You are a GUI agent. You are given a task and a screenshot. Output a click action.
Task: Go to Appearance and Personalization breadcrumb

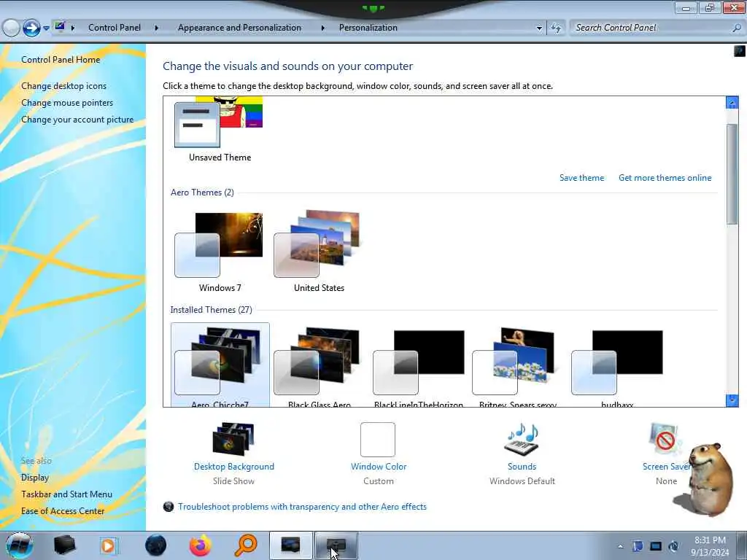[239, 28]
